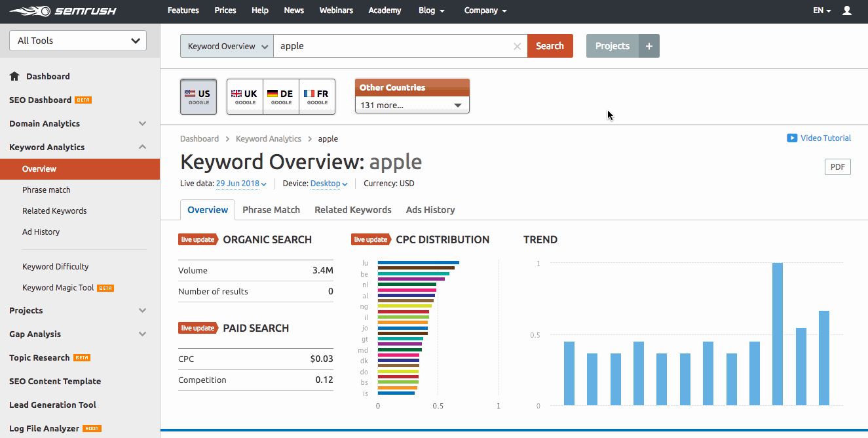Open the All Tools dropdown
The height and width of the screenshot is (438, 868).
coord(78,41)
